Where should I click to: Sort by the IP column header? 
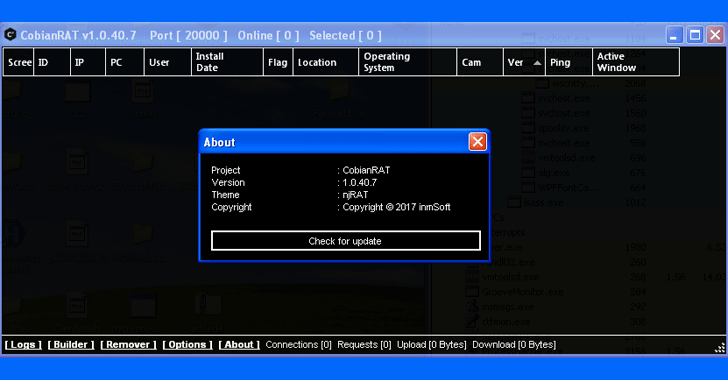pyautogui.click(x=88, y=62)
